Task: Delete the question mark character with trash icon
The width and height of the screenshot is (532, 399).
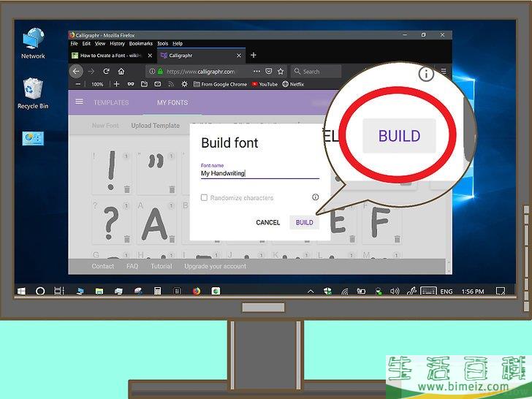Action: tap(127, 239)
